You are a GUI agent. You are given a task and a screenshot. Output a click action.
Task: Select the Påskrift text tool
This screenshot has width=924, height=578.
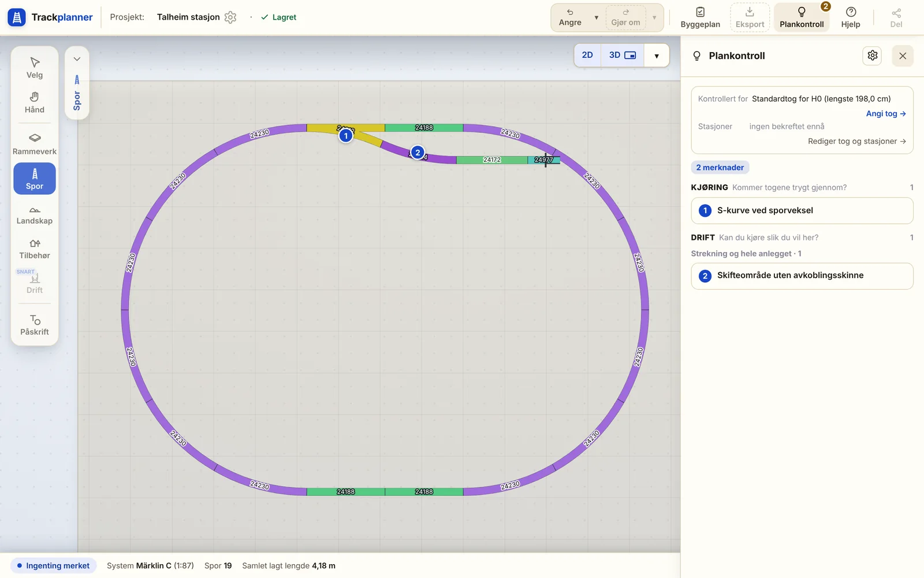coord(35,324)
